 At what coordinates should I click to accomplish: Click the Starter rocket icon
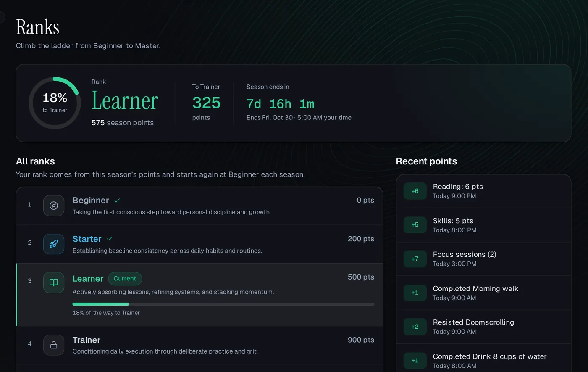[x=54, y=244]
